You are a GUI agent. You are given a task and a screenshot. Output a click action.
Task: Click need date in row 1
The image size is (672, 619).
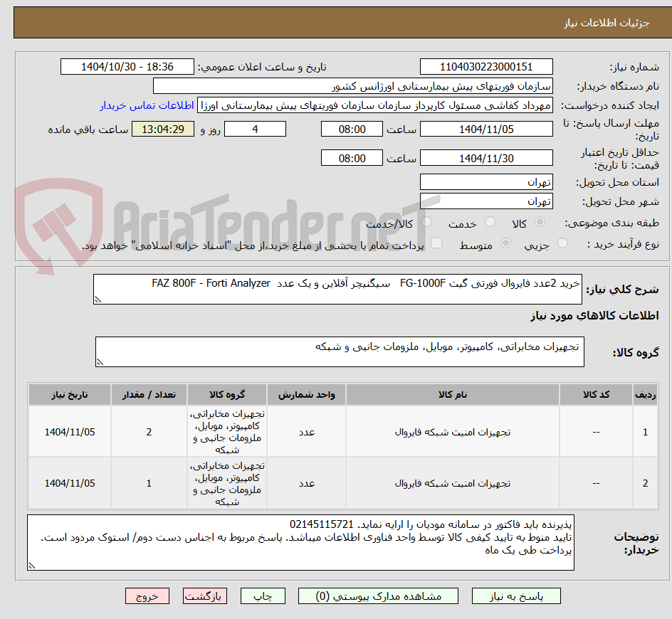point(70,432)
